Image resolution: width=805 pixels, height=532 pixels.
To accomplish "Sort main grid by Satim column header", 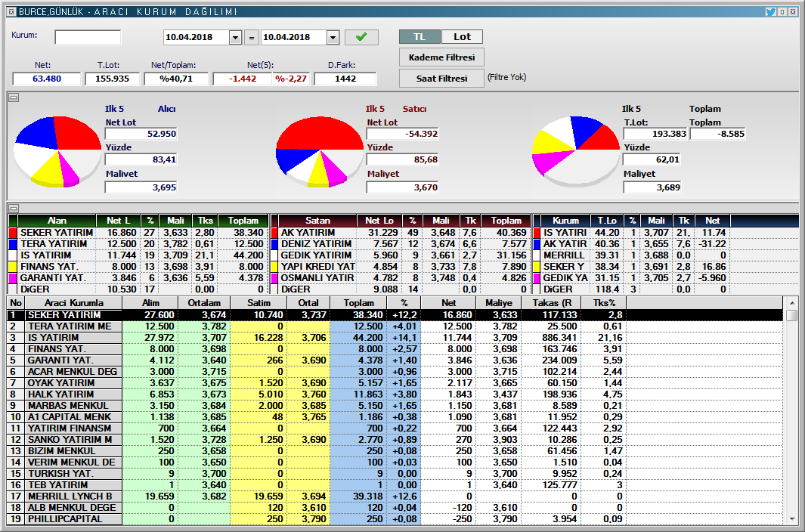I will point(259,303).
